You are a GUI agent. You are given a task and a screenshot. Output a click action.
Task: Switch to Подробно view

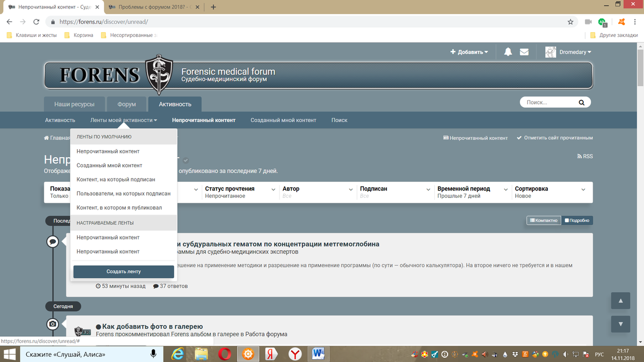[577, 220]
